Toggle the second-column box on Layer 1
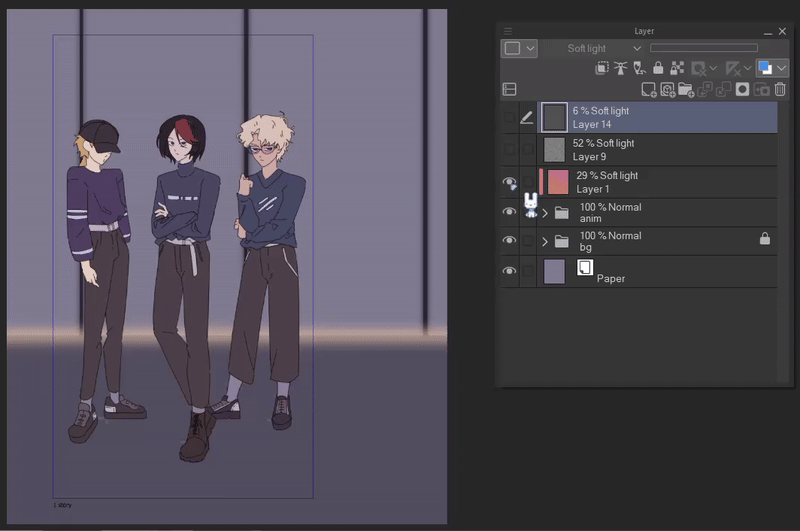Image resolution: width=800 pixels, height=531 pixels. click(x=528, y=182)
